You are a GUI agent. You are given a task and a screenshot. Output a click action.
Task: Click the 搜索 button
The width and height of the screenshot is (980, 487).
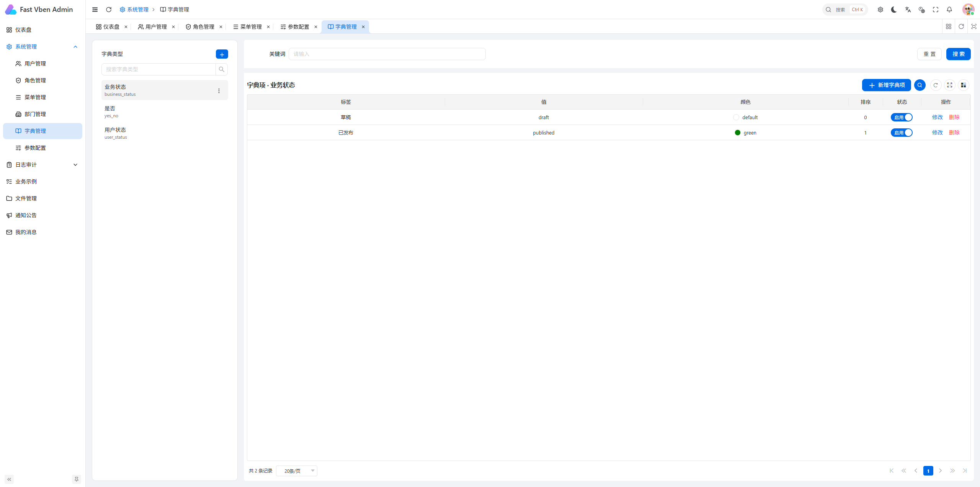[959, 54]
